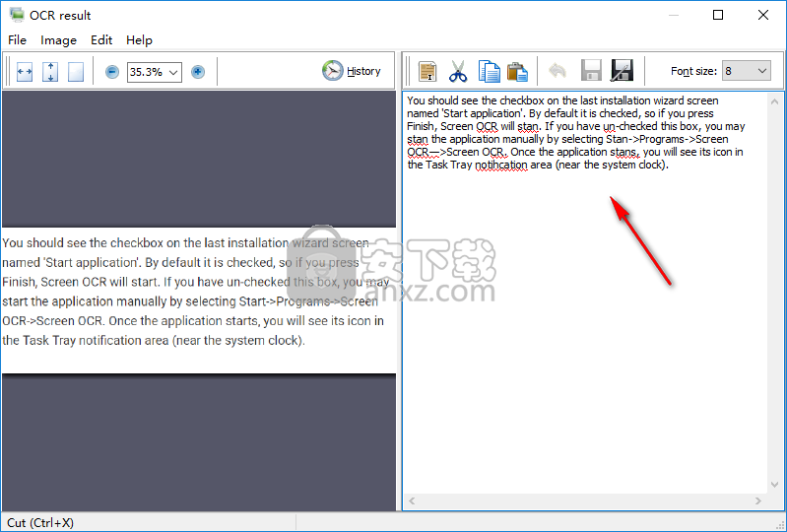Click the text panel's scroll right arrow

click(x=759, y=501)
